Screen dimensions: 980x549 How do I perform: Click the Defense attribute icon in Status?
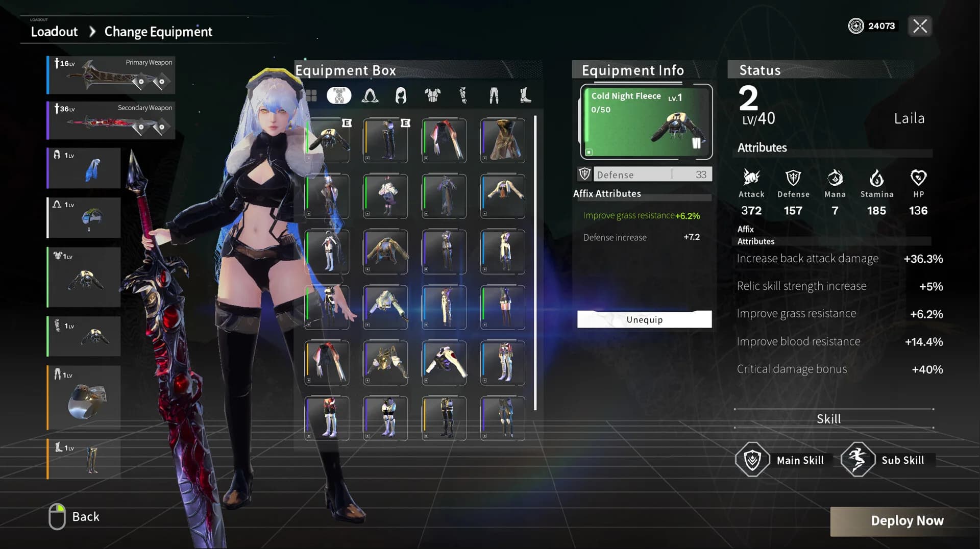[x=793, y=178]
